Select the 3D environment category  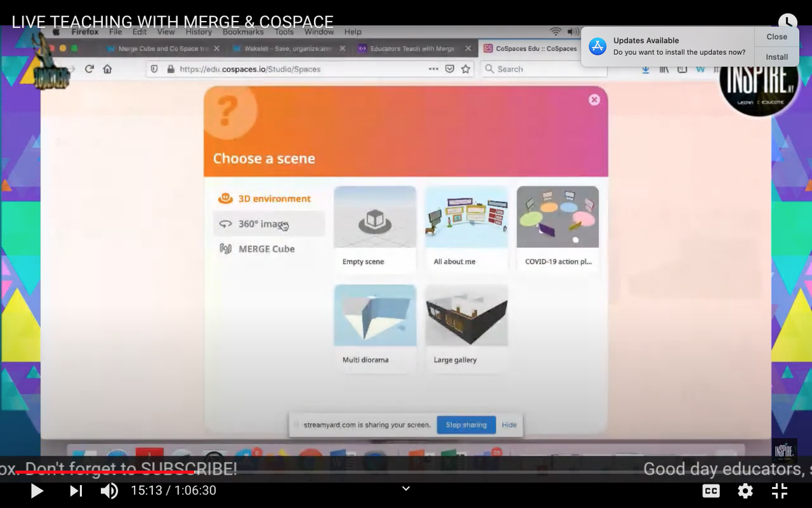coord(269,198)
